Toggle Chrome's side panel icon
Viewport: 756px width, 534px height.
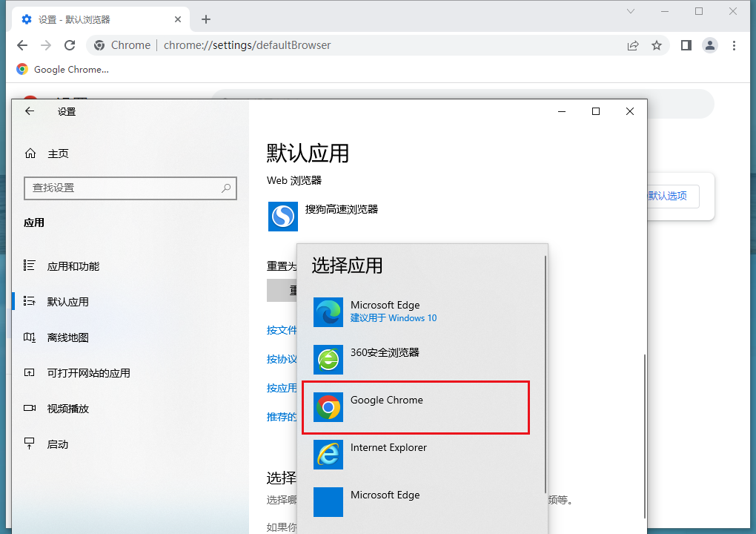click(x=686, y=45)
